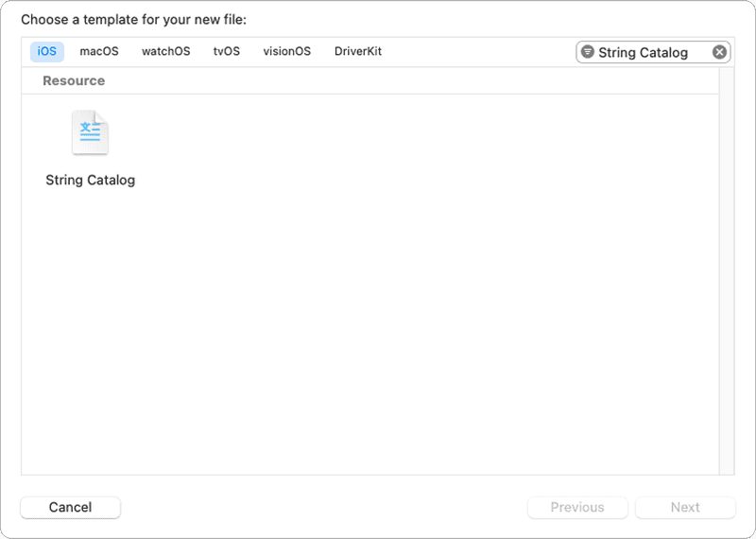
Task: Switch to the visionOS platform tab
Action: (287, 52)
